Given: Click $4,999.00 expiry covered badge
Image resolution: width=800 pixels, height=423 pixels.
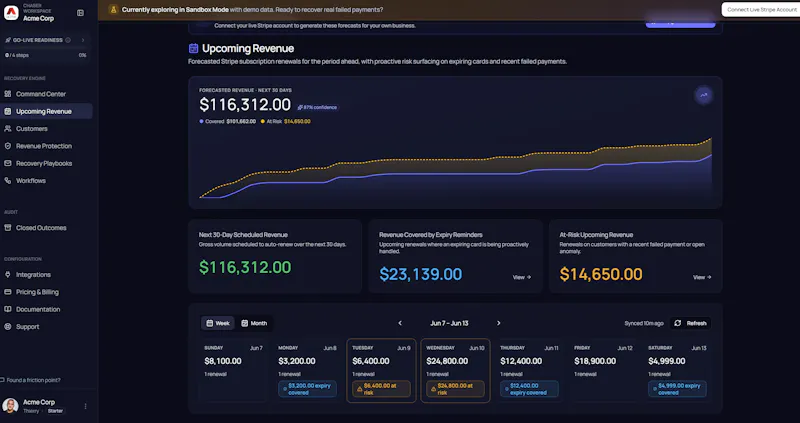Looking at the screenshot, I should pos(677,389).
